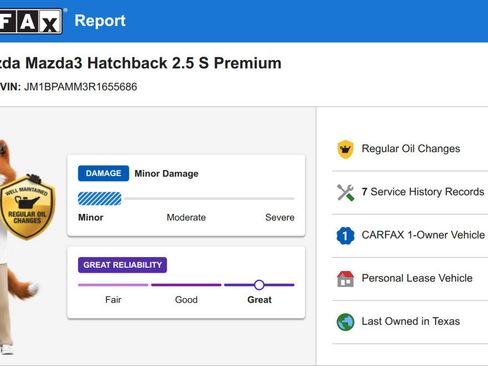Click the Fair reliability bar segment

click(x=113, y=285)
